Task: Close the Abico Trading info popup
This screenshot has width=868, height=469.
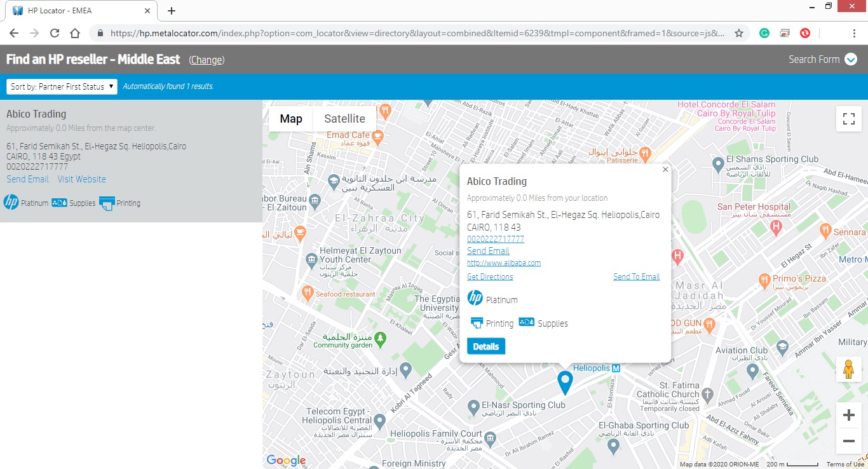Action: pyautogui.click(x=665, y=170)
